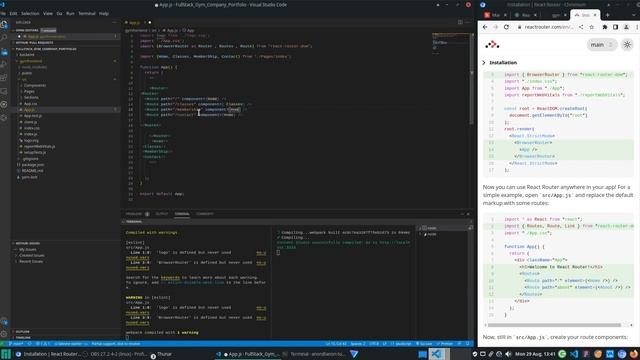Open the Terminal menu
640x360 pixels.
point(87,13)
